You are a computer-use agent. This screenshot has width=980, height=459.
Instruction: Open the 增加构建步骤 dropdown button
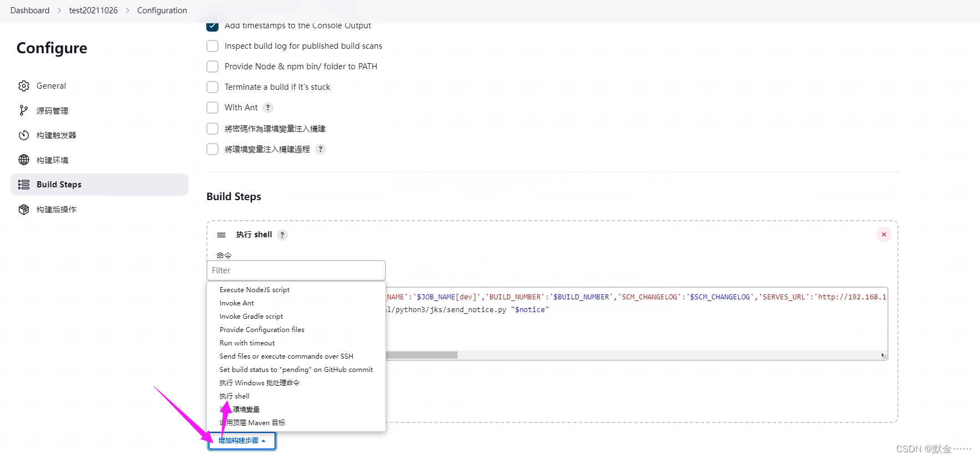[242, 441]
